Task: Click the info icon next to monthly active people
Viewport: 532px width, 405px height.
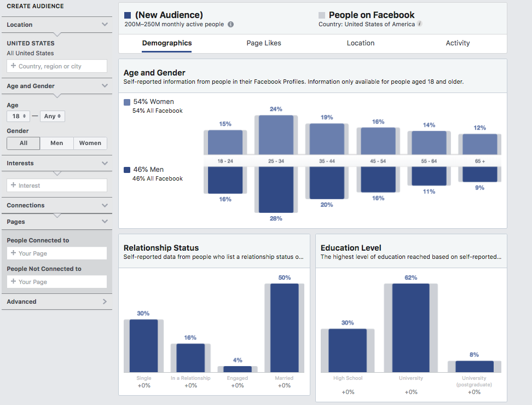Action: [230, 24]
